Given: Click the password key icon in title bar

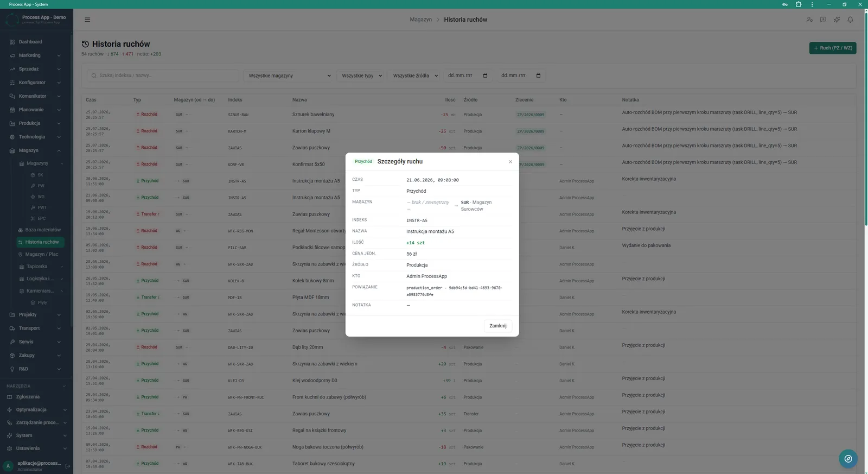Looking at the screenshot, I should coord(785,4).
